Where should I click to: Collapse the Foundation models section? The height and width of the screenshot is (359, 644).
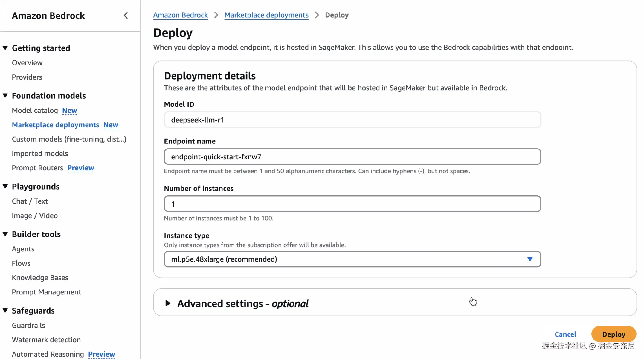(5, 96)
